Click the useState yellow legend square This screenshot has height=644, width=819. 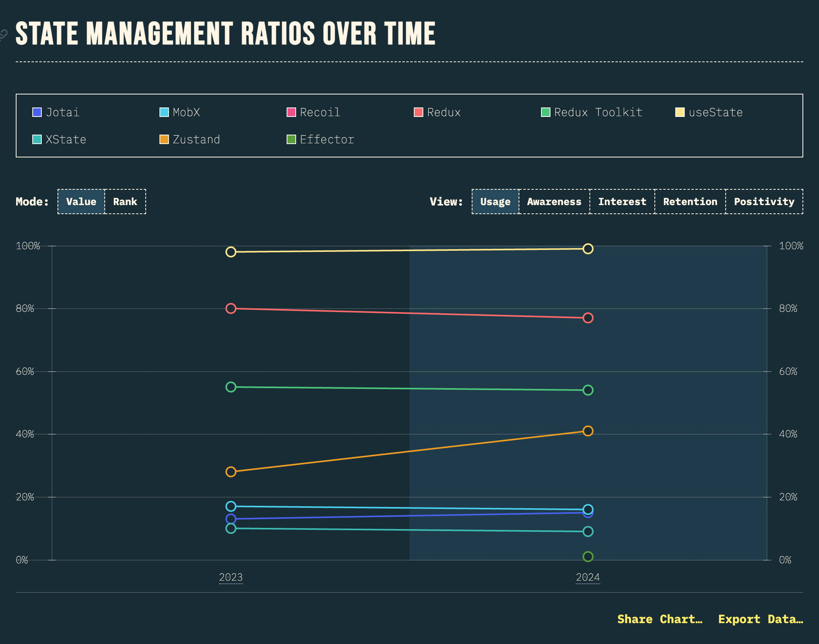tap(680, 113)
